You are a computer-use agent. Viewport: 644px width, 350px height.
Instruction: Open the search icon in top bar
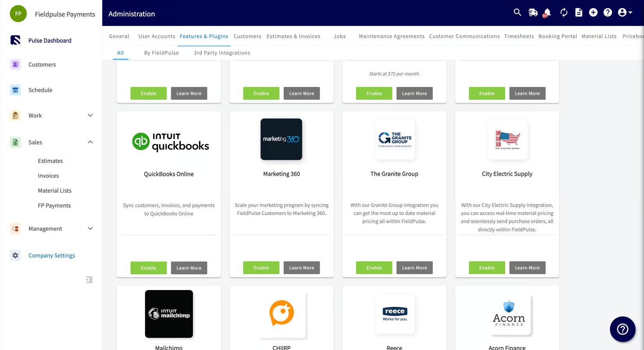coord(517,12)
